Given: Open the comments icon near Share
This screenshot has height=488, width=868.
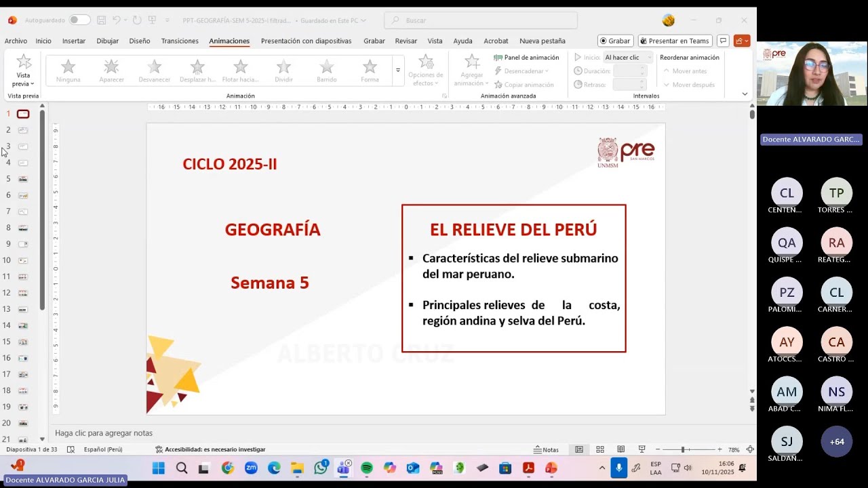Looking at the screenshot, I should (723, 41).
